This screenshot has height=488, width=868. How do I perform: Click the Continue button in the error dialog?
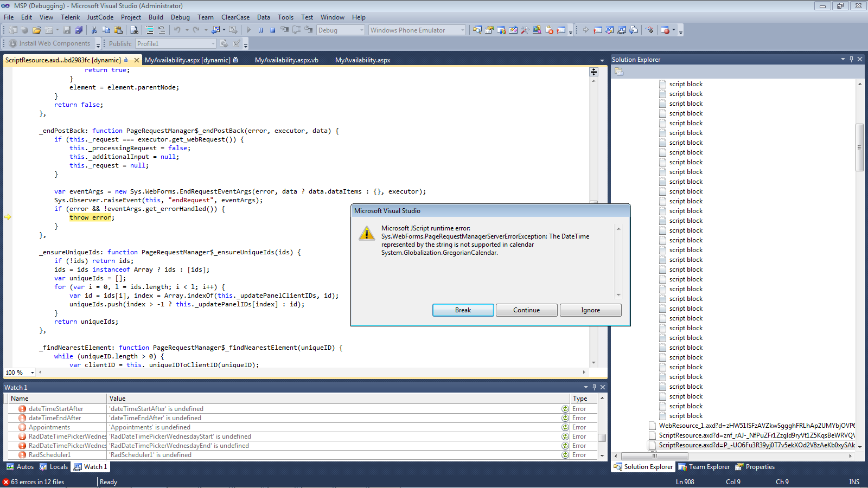pos(526,310)
